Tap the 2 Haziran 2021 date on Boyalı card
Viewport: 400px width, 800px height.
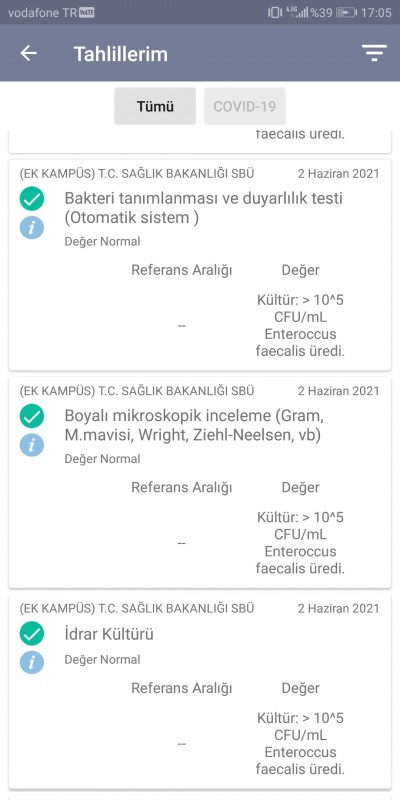point(339,391)
